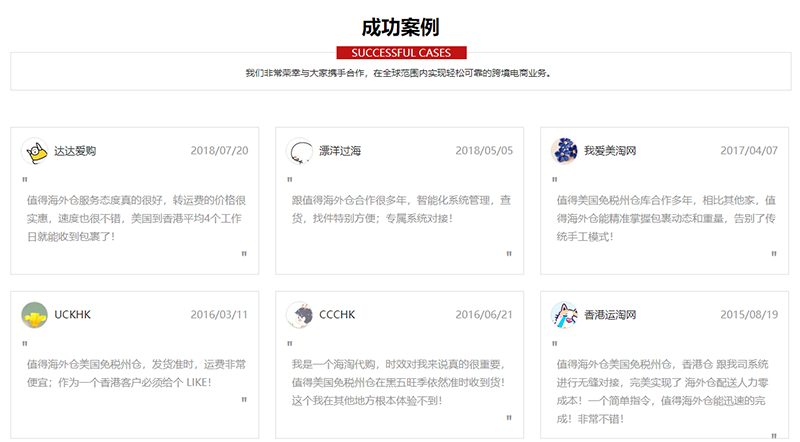Click the UCKHK username text

coord(73,315)
